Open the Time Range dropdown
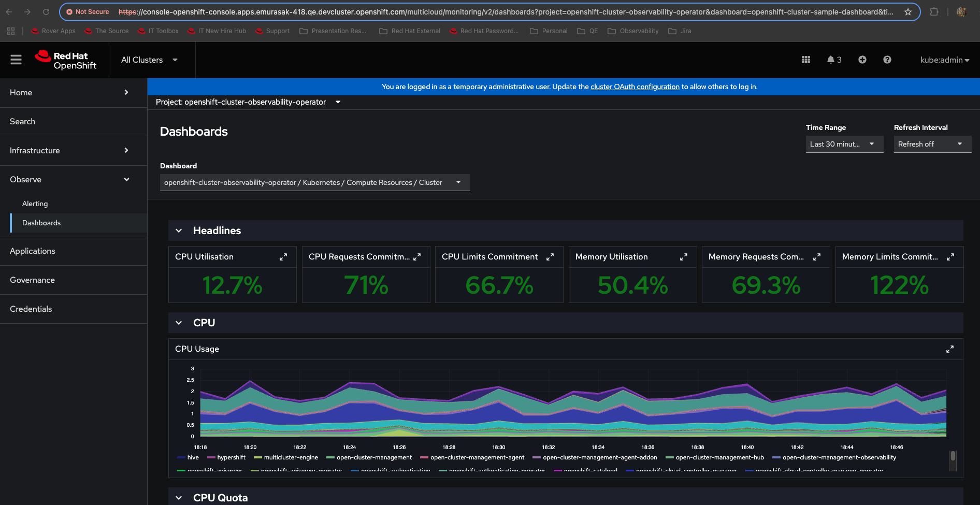 coord(844,144)
